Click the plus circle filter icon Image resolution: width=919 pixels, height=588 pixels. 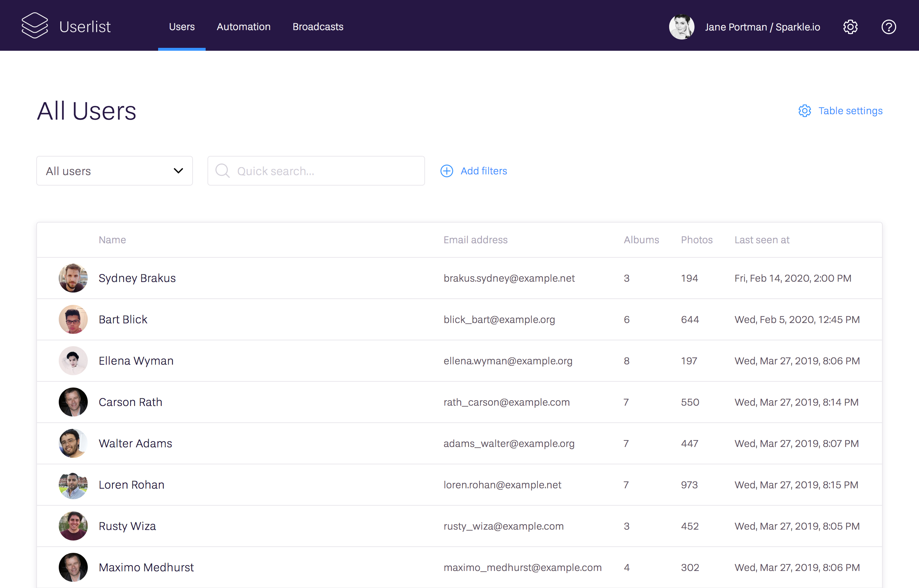pyautogui.click(x=446, y=171)
